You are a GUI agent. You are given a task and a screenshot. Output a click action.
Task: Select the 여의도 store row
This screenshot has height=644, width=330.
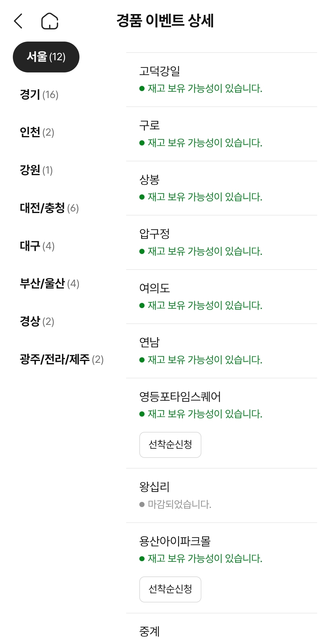(x=221, y=296)
